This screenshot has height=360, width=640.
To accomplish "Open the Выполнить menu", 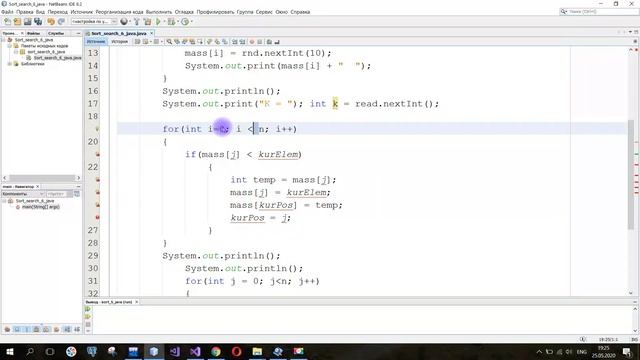I will [159, 12].
